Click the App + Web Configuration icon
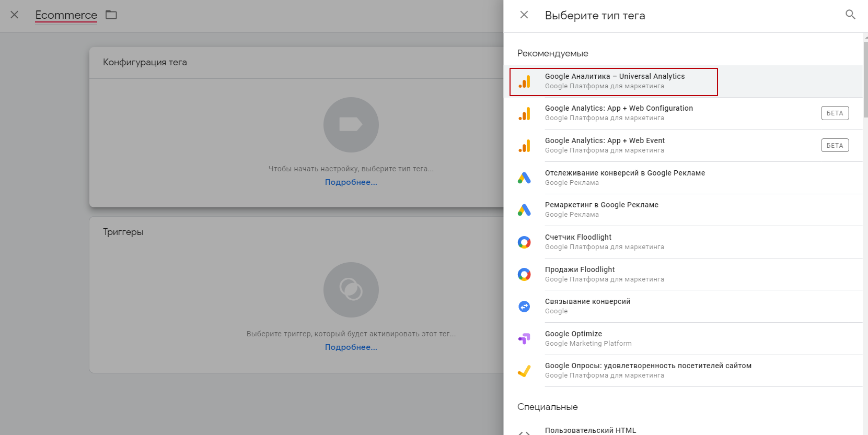This screenshot has width=868, height=435. pos(524,114)
